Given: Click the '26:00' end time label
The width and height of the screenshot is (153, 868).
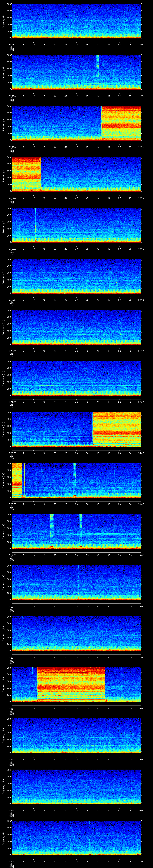Looking at the screenshot, I should click(141, 606).
